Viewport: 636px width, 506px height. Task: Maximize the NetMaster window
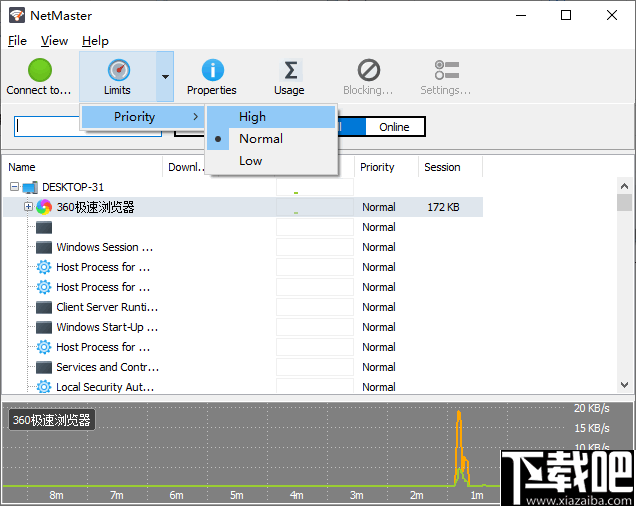[x=566, y=15]
